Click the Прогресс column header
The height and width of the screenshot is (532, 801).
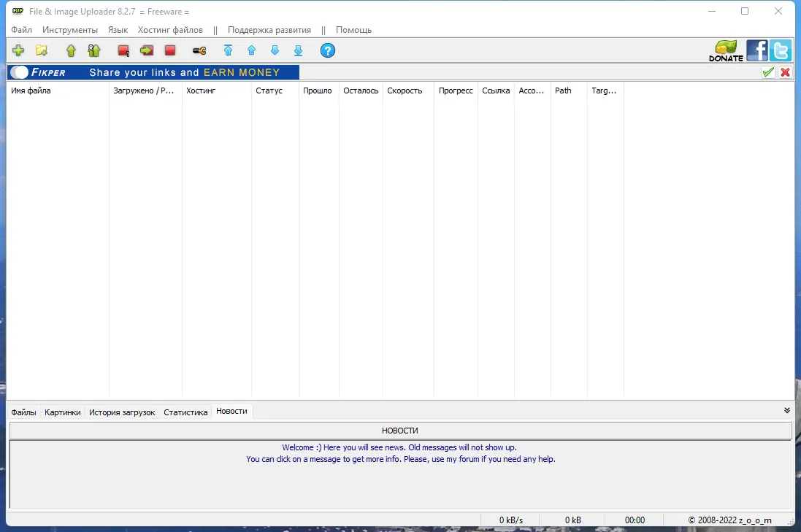pos(456,90)
